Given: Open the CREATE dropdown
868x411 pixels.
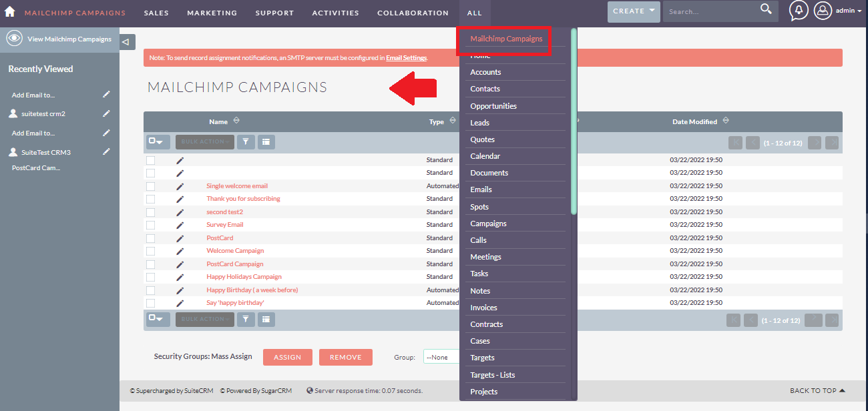Looking at the screenshot, I should [x=634, y=11].
